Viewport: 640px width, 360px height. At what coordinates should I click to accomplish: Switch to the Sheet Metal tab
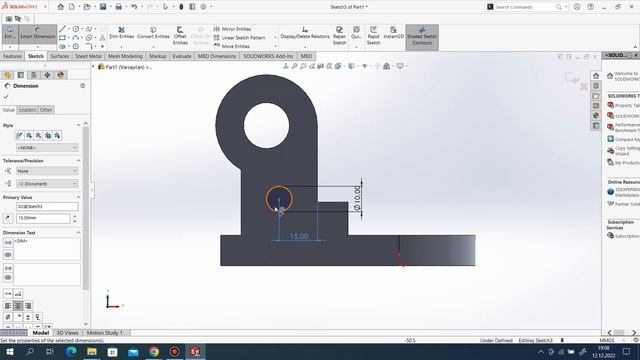point(88,56)
